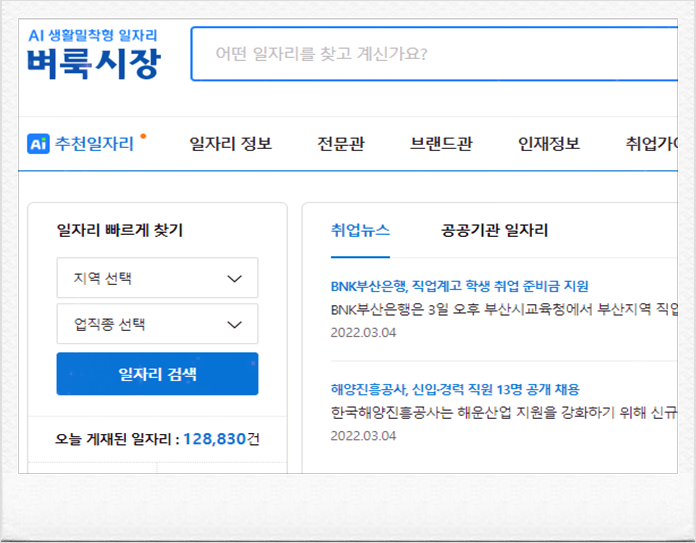Switch to the 공공기관 일자리 tab
Viewport: 696px width, 543px height.
coord(494,230)
